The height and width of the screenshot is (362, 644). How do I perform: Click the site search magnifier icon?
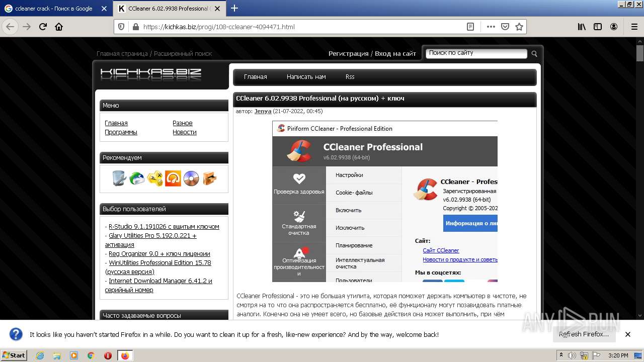point(534,53)
